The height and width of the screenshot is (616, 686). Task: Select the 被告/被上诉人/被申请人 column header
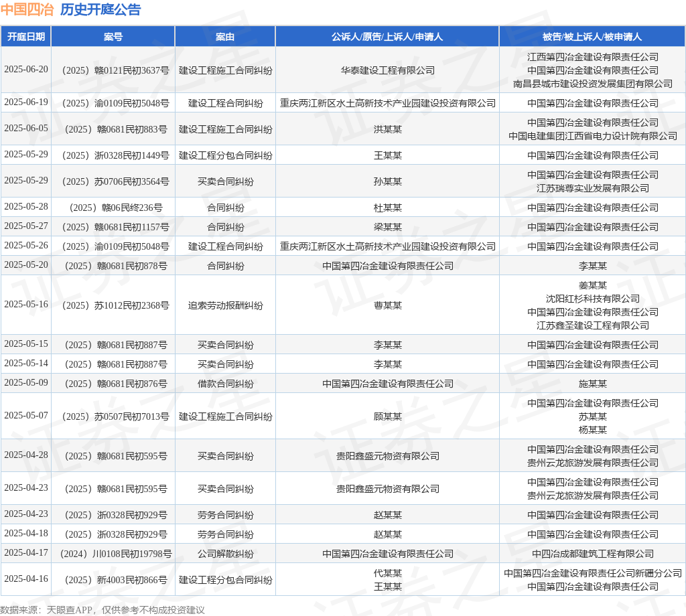592,37
